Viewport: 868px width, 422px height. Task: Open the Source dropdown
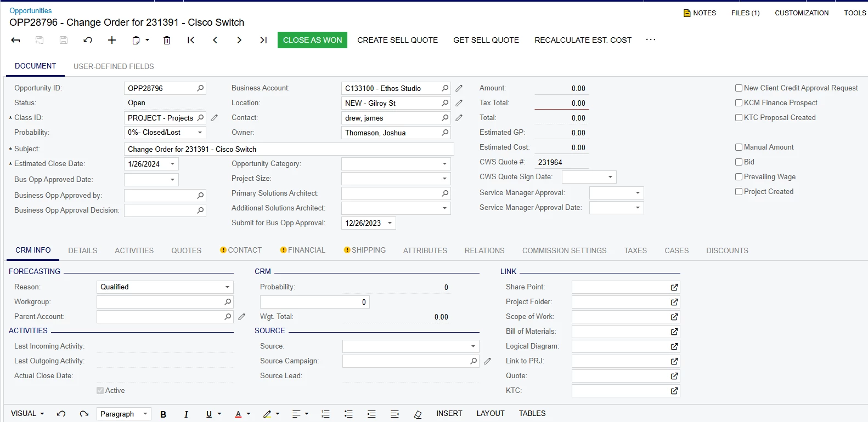pyautogui.click(x=473, y=346)
